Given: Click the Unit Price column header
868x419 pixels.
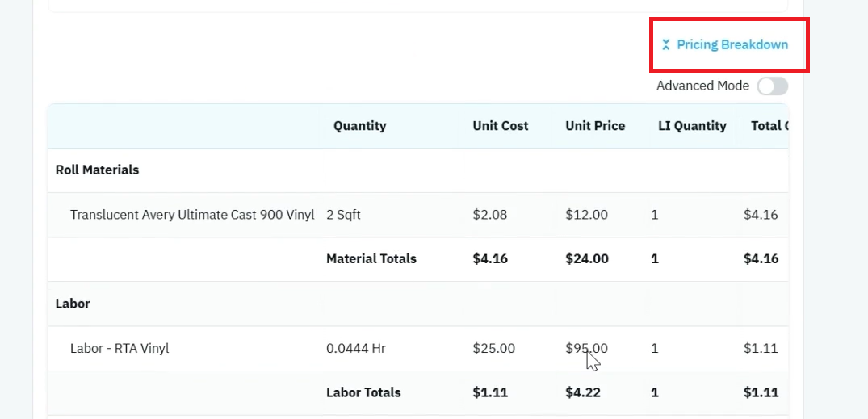Looking at the screenshot, I should 595,126.
